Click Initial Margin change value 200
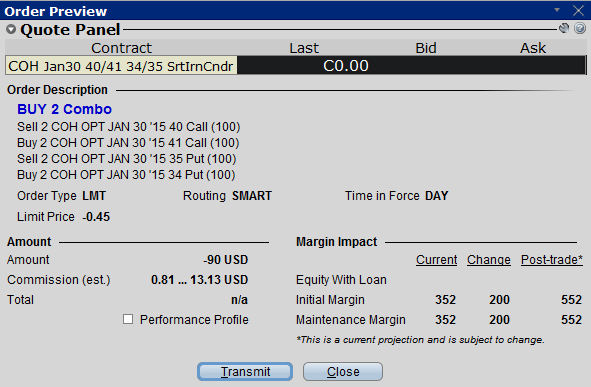This screenshot has height=387, width=591. point(499,300)
